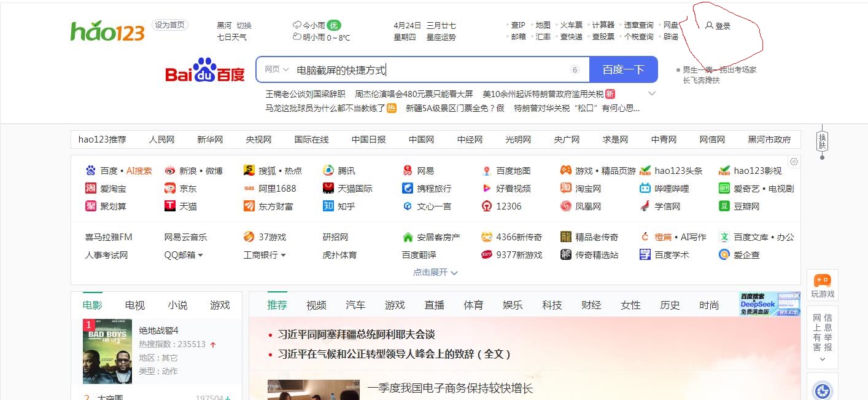Viewport: 868px width, 400px height.
Task: Click the user login (登录) icon
Action: click(x=710, y=26)
